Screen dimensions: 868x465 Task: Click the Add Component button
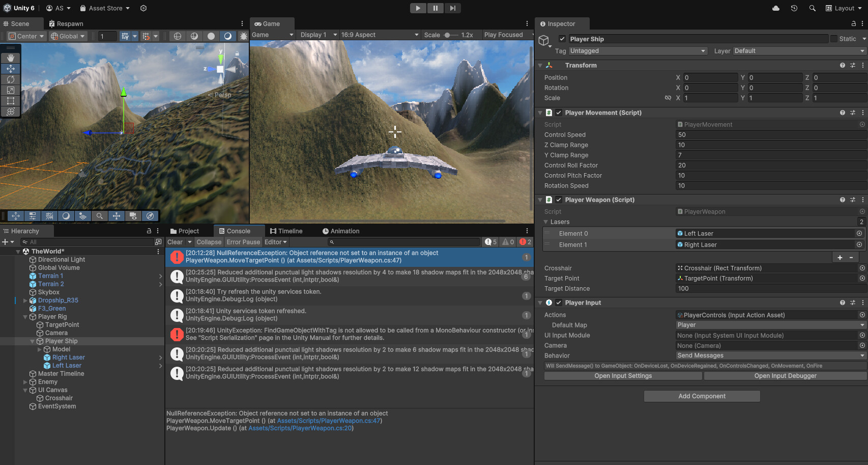(702, 396)
